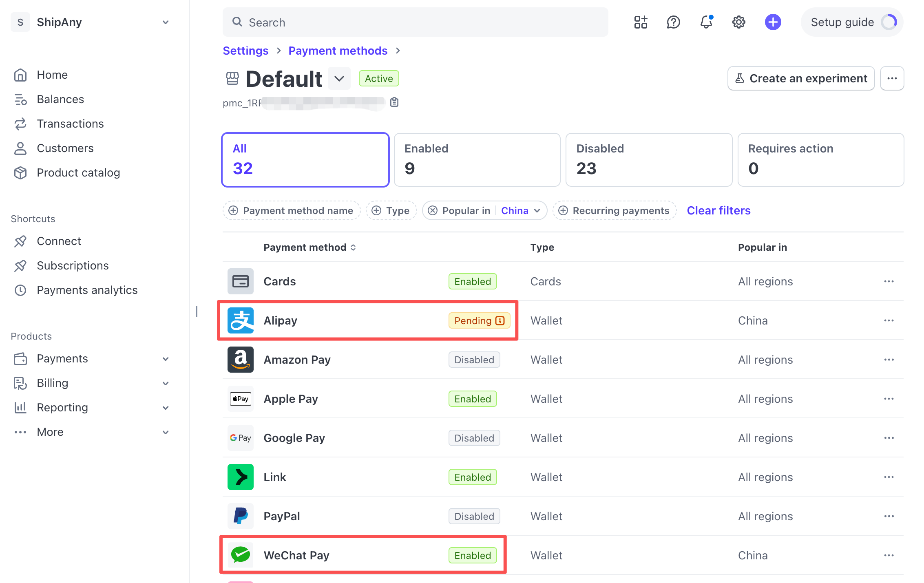924x583 pixels.
Task: Click Create an experiment button
Action: tap(801, 78)
